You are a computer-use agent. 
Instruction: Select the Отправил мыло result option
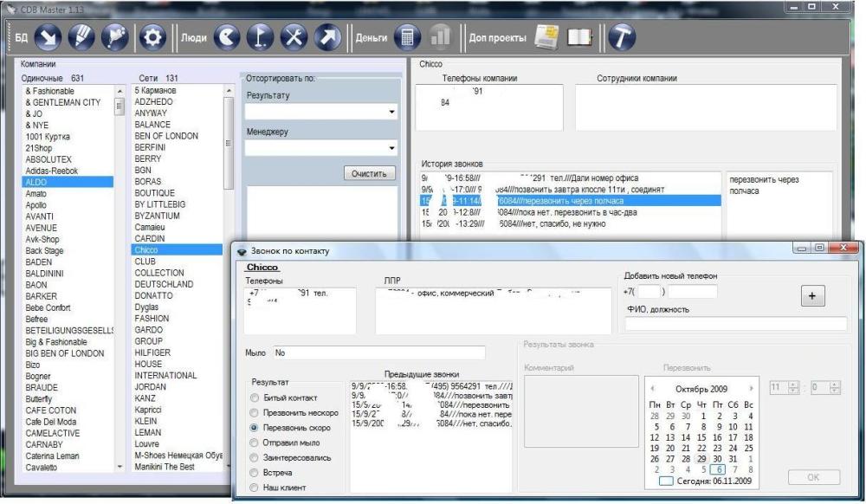[x=255, y=443]
